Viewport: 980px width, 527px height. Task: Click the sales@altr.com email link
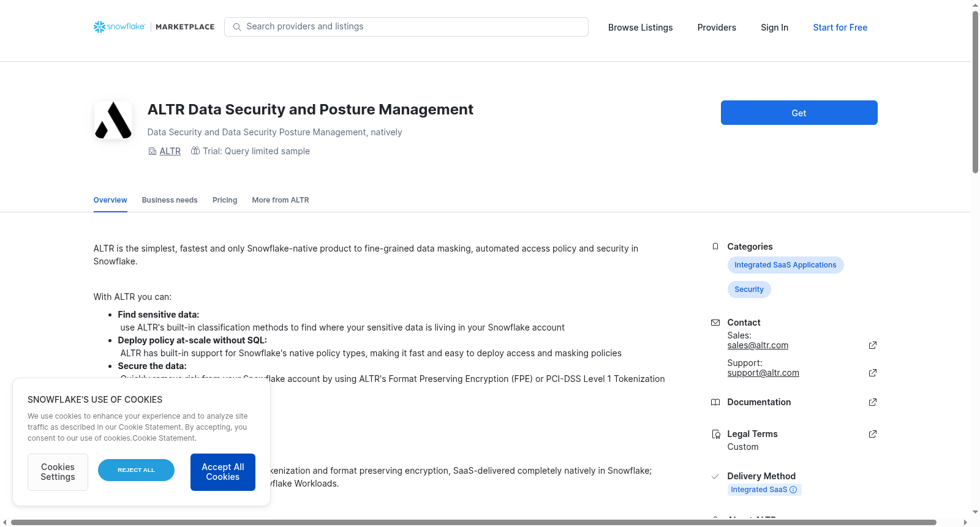(758, 345)
